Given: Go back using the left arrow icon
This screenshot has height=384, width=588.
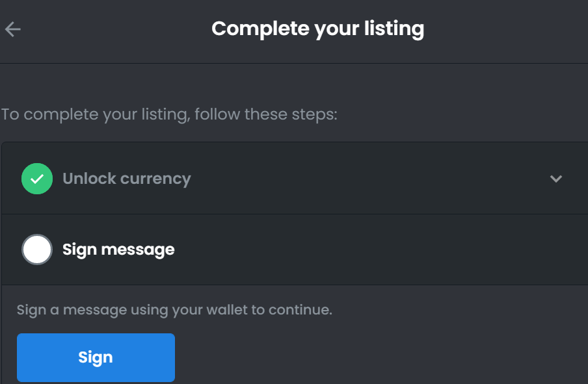Looking at the screenshot, I should (x=13, y=29).
